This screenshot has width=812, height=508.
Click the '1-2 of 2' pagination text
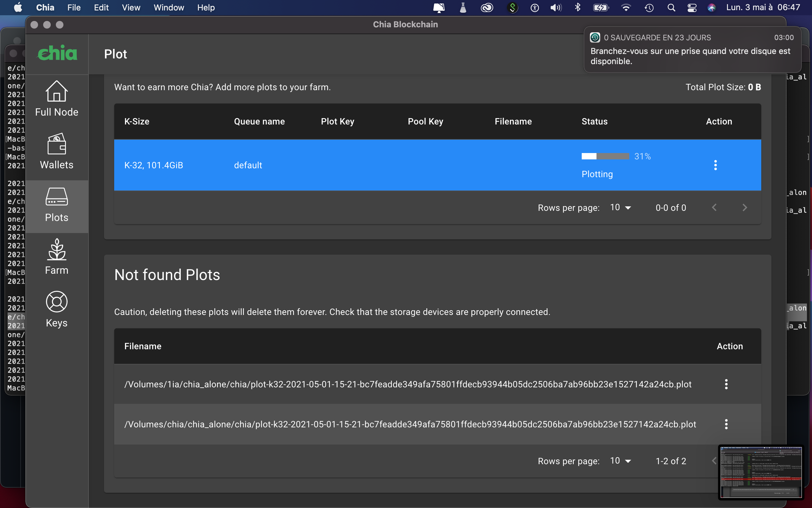point(671,461)
